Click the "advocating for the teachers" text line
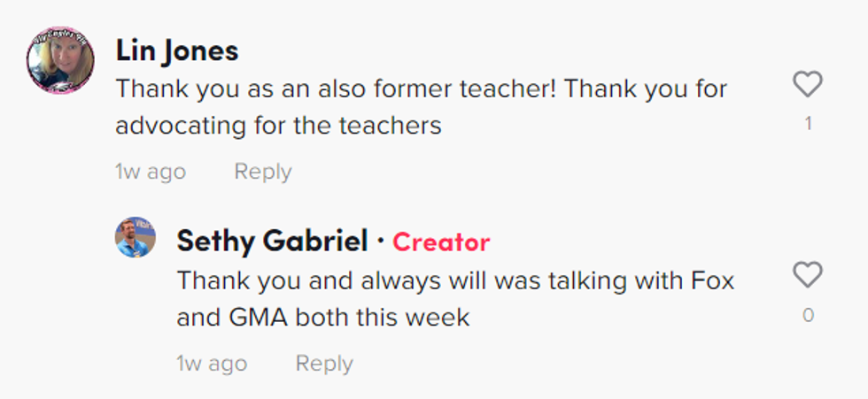The width and height of the screenshot is (868, 399). [x=278, y=126]
